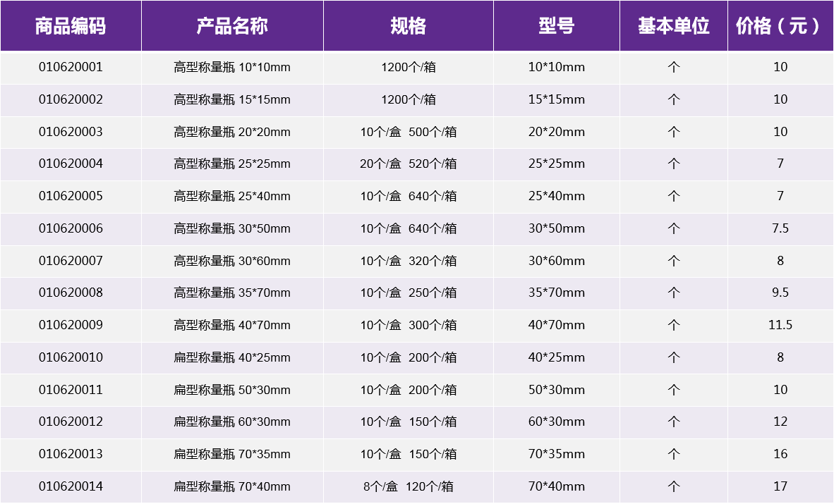Select product code 010620009
The height and width of the screenshot is (504, 834).
tap(71, 325)
